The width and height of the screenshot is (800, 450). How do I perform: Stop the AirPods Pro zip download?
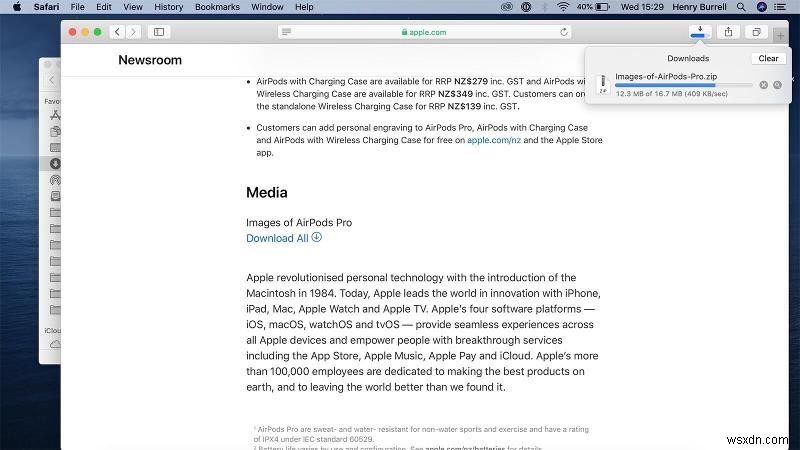763,85
